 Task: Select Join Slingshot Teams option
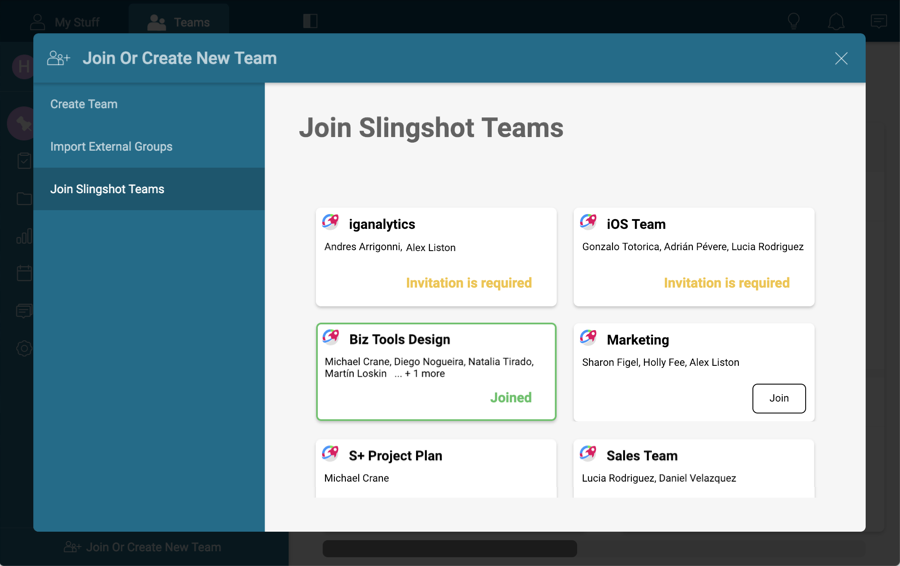click(107, 189)
